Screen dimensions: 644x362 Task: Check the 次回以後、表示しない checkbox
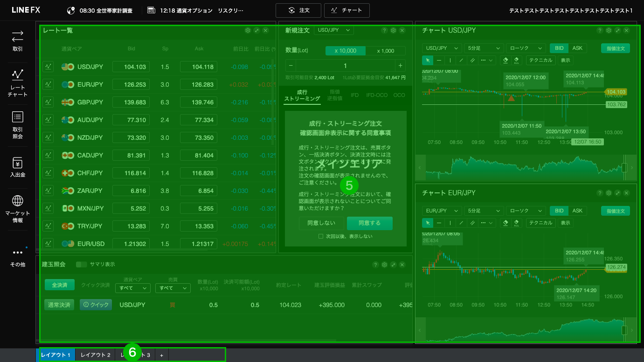coord(321,236)
